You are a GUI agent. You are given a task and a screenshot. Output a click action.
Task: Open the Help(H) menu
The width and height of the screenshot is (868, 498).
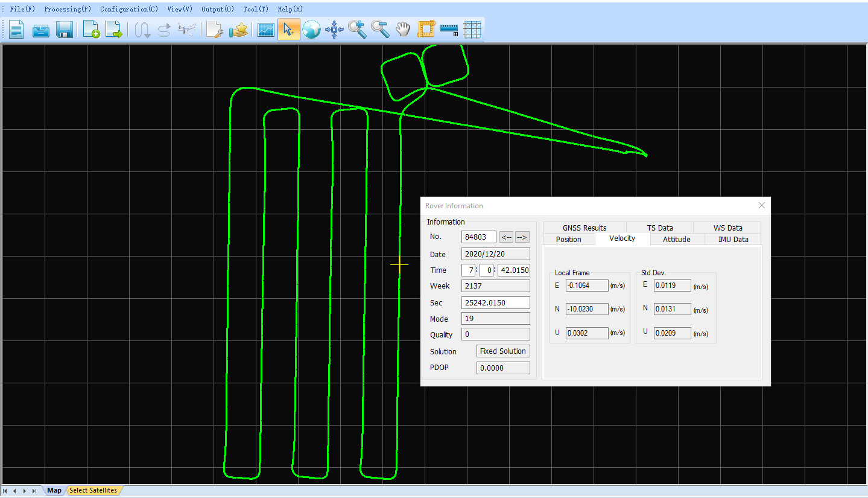(290, 9)
